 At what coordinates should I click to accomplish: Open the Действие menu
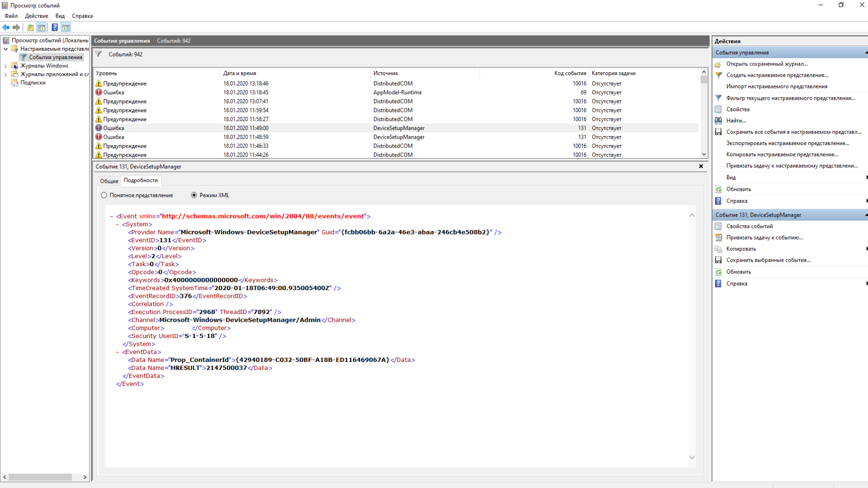[x=36, y=16]
